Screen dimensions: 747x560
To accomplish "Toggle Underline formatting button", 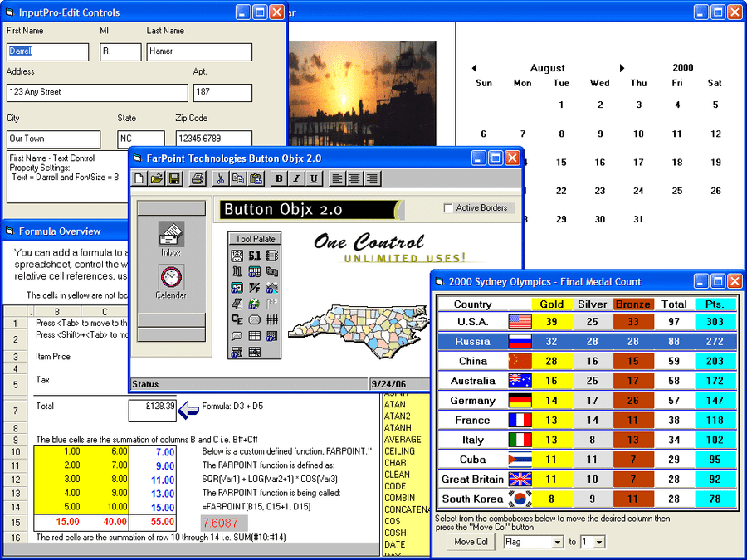I will tap(314, 178).
